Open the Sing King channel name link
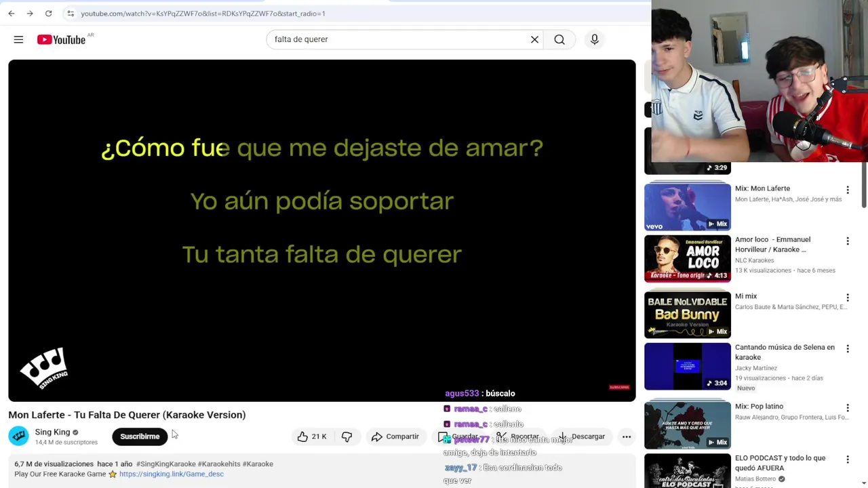This screenshot has width=868, height=488. pyautogui.click(x=52, y=432)
